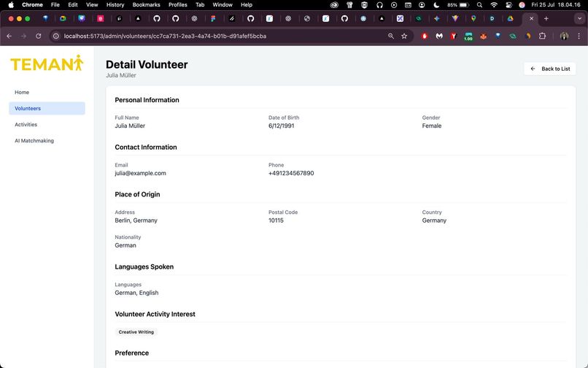The height and width of the screenshot is (368, 588).
Task: Open the File menu
Action: pyautogui.click(x=55, y=5)
